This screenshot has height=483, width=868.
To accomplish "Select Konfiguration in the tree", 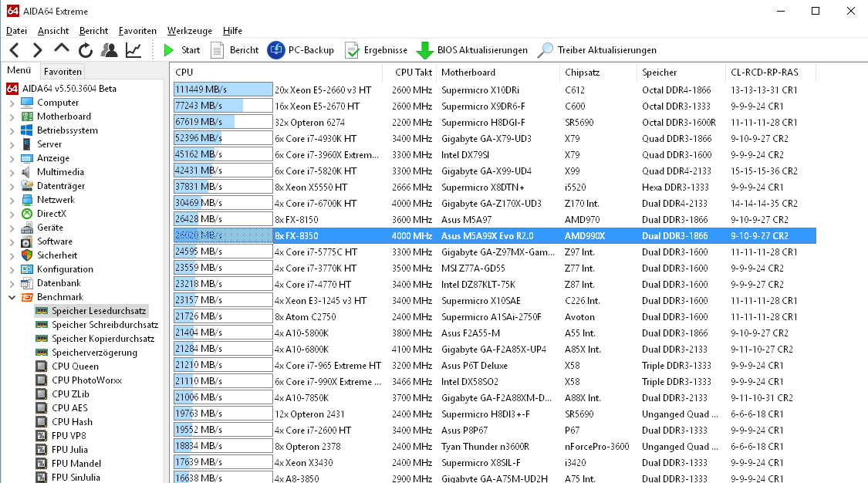I will point(58,269).
